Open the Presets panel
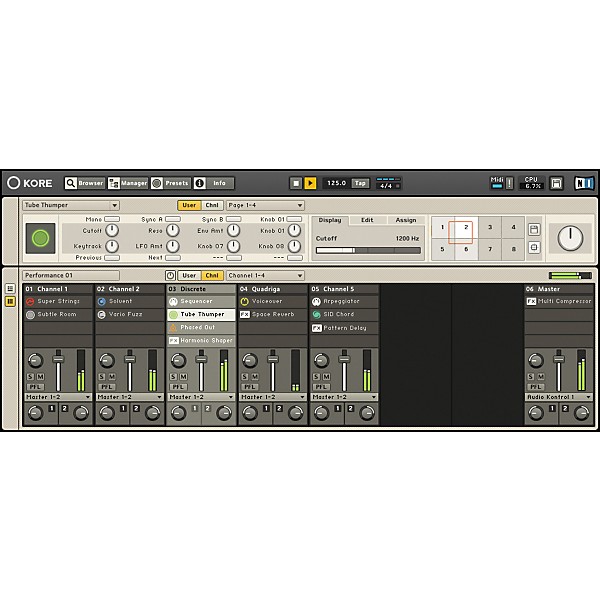The image size is (600, 600). 171,183
